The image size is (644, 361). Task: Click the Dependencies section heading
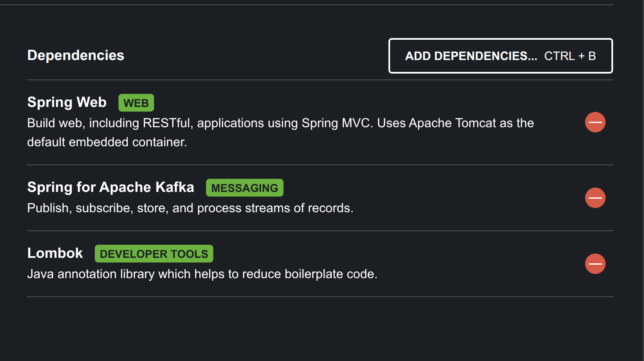76,55
